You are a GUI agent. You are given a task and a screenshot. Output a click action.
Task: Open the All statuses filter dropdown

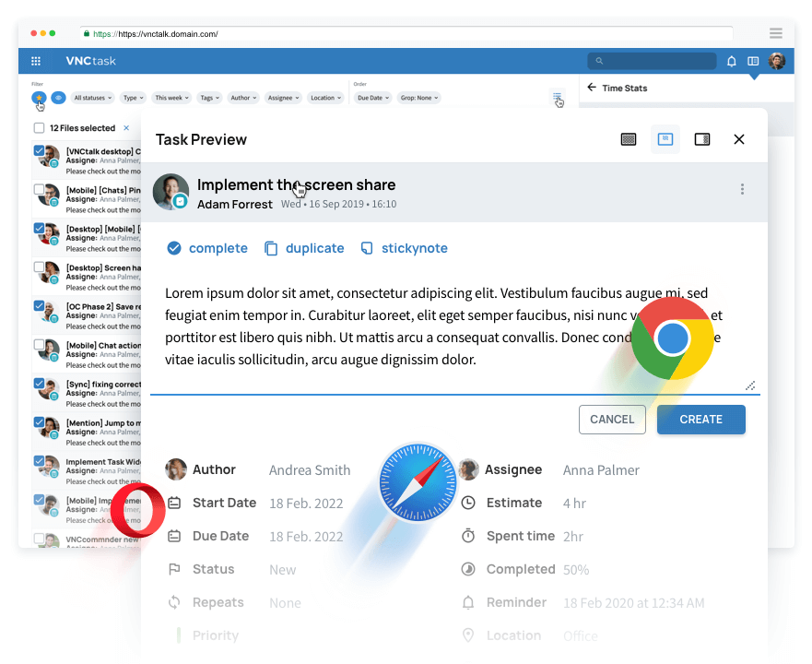click(93, 98)
